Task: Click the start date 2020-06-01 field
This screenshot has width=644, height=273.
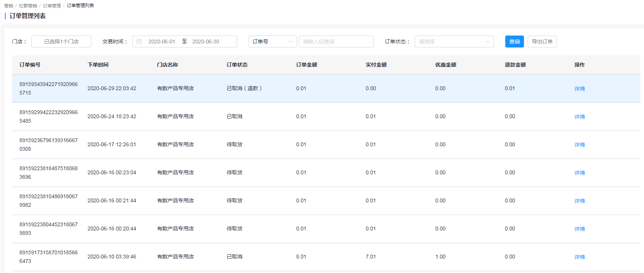Action: click(162, 42)
